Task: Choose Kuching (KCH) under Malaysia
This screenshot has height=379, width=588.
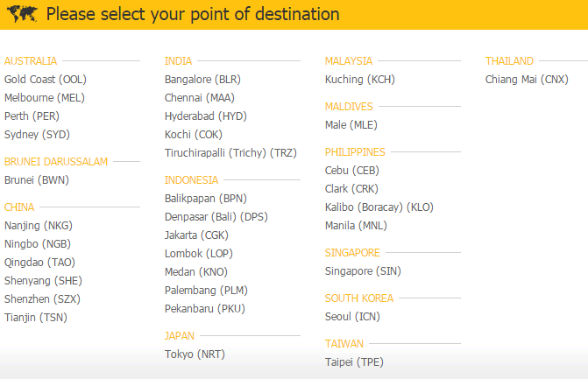Action: [x=360, y=80]
